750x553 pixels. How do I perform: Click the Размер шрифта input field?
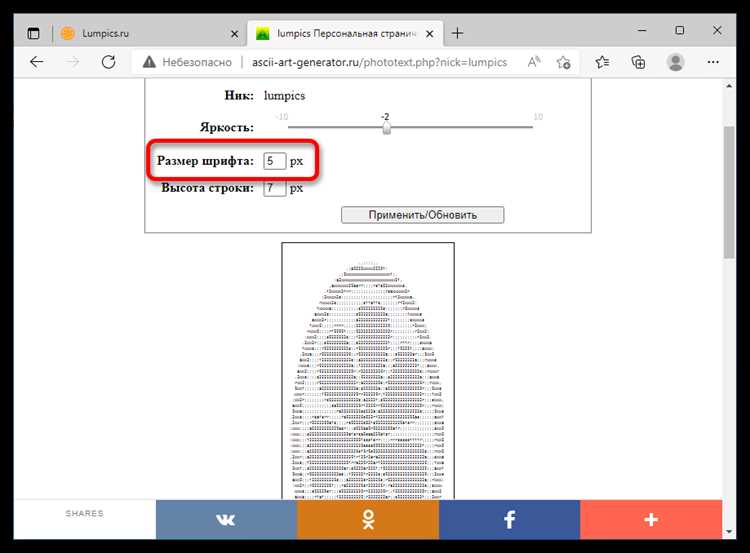tap(274, 161)
